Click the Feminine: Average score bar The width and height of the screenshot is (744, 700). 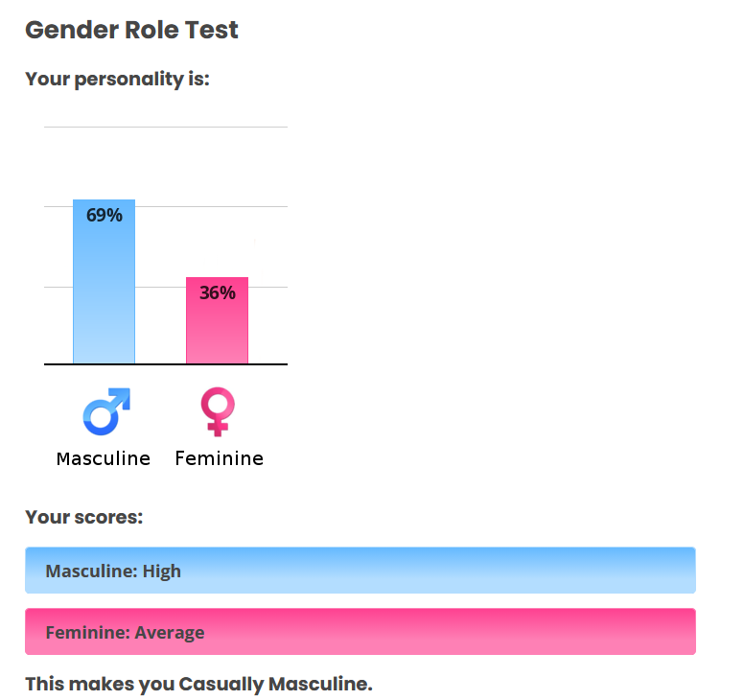pos(360,631)
